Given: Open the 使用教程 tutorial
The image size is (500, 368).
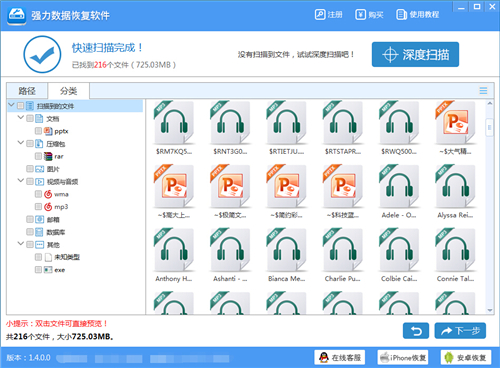Looking at the screenshot, I should (x=418, y=15).
